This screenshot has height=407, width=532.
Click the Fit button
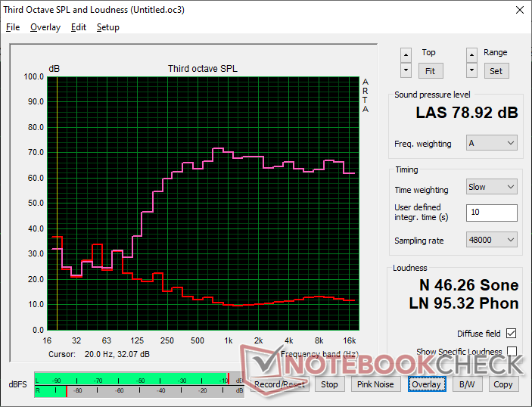pos(430,71)
